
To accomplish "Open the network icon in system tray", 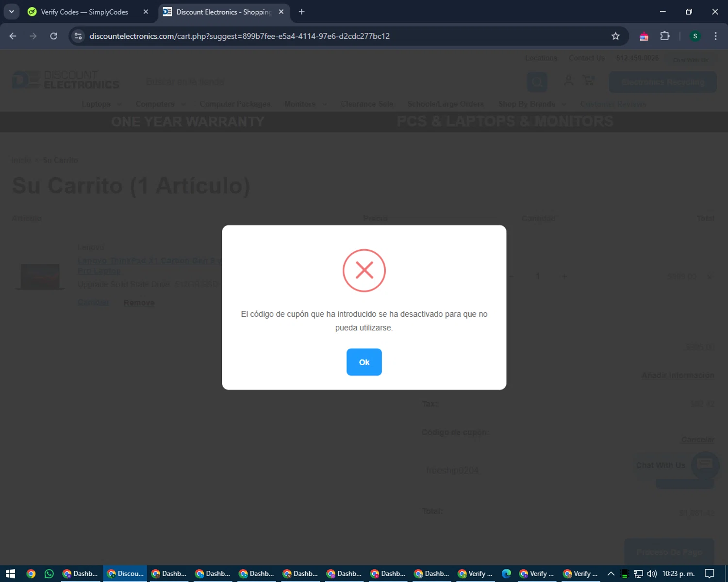I will pyautogui.click(x=638, y=574).
